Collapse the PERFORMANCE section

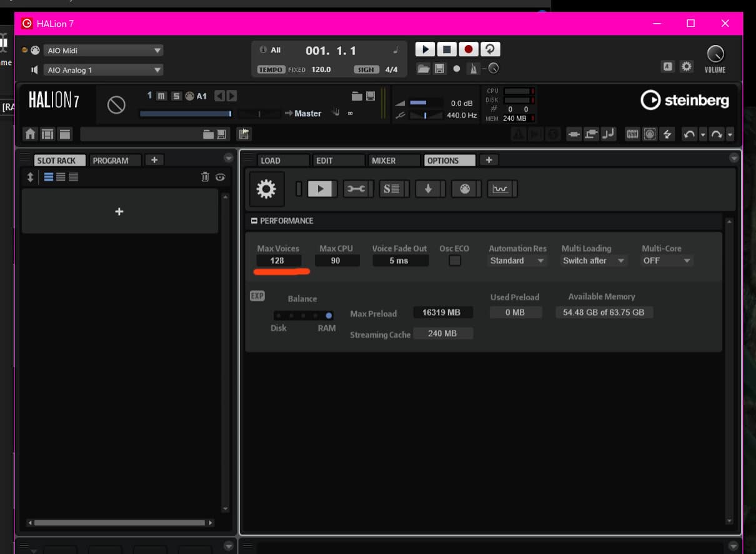(254, 221)
